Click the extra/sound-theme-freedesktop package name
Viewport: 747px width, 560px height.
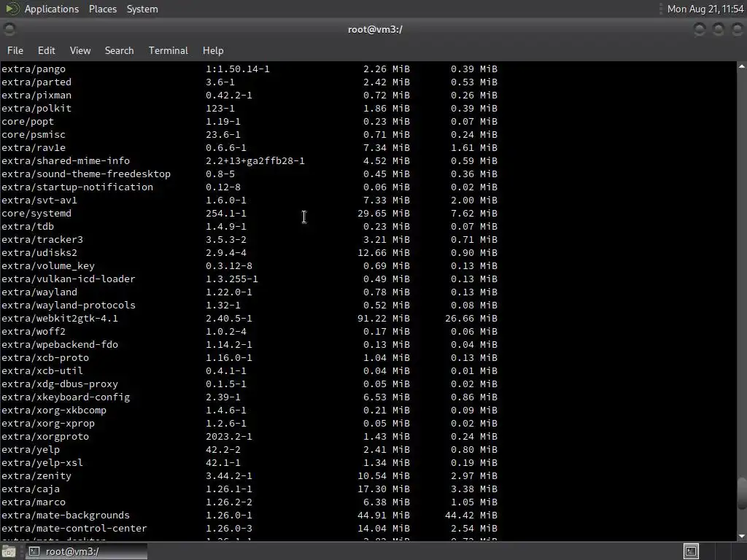point(86,174)
